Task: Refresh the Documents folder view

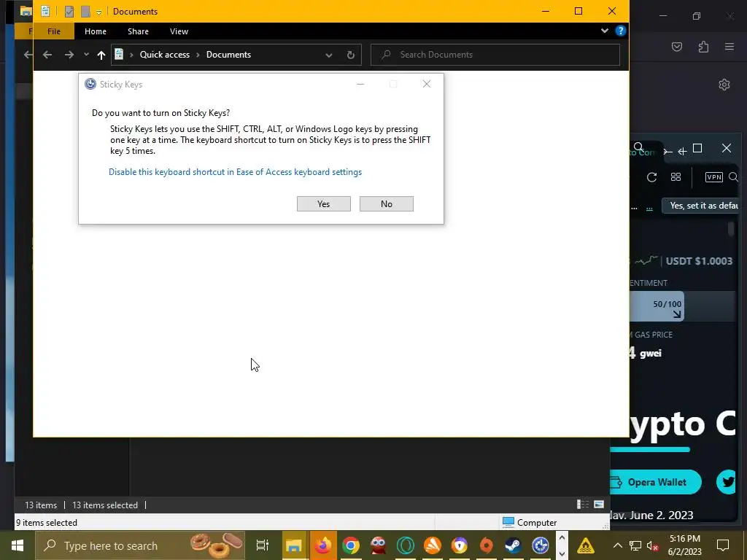Action: (x=351, y=55)
